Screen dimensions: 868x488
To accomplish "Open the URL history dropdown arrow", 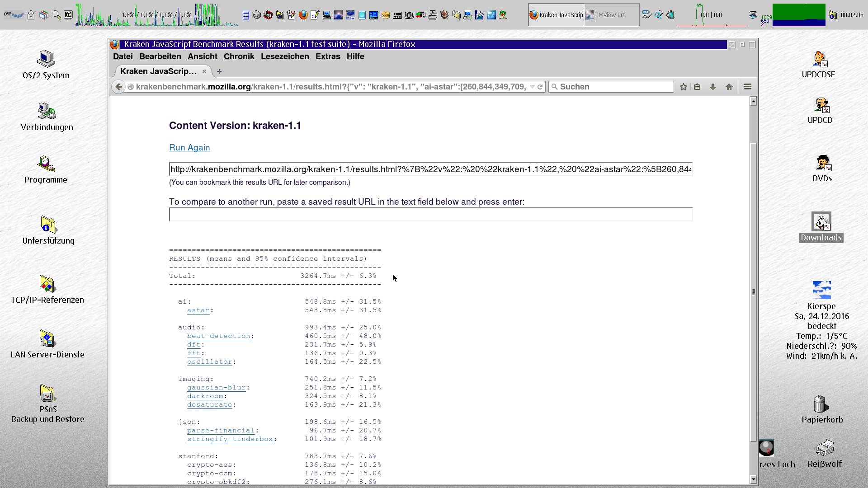I will [532, 87].
